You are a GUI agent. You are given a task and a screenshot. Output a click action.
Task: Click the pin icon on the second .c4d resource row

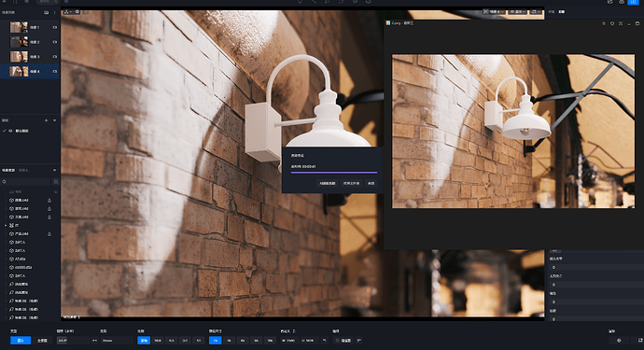[49, 209]
